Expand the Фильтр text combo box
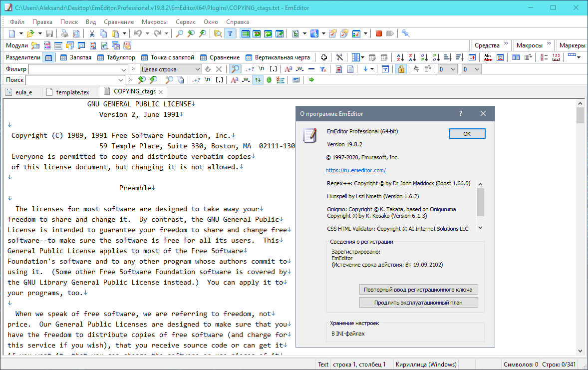Viewport: 588px width, 370px height. (x=124, y=69)
